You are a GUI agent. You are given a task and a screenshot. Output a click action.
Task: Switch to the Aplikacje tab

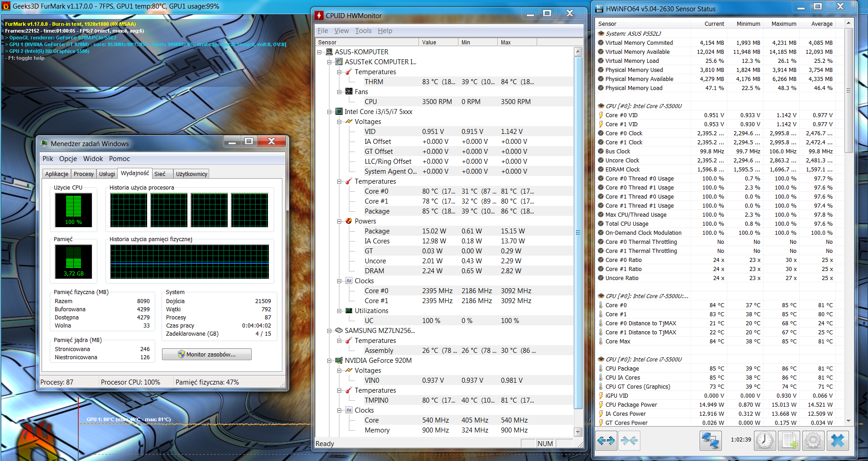click(57, 174)
